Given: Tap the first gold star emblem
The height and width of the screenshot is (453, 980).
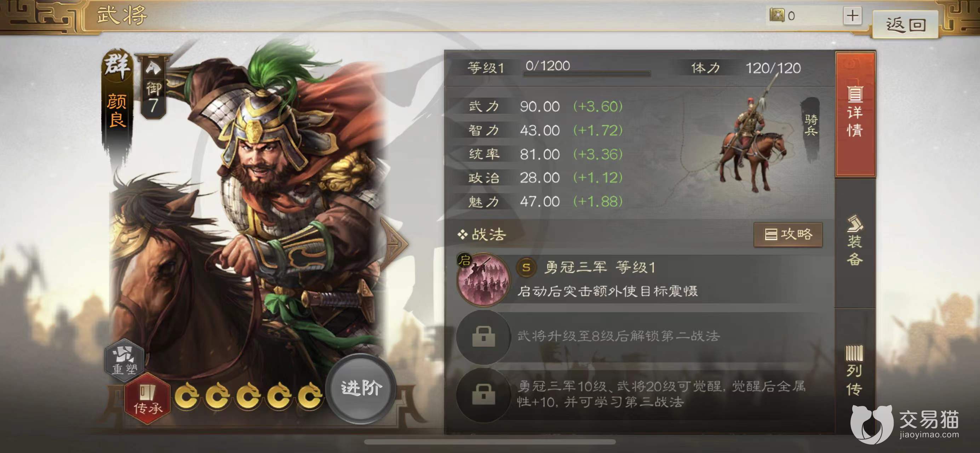Looking at the screenshot, I should (187, 396).
